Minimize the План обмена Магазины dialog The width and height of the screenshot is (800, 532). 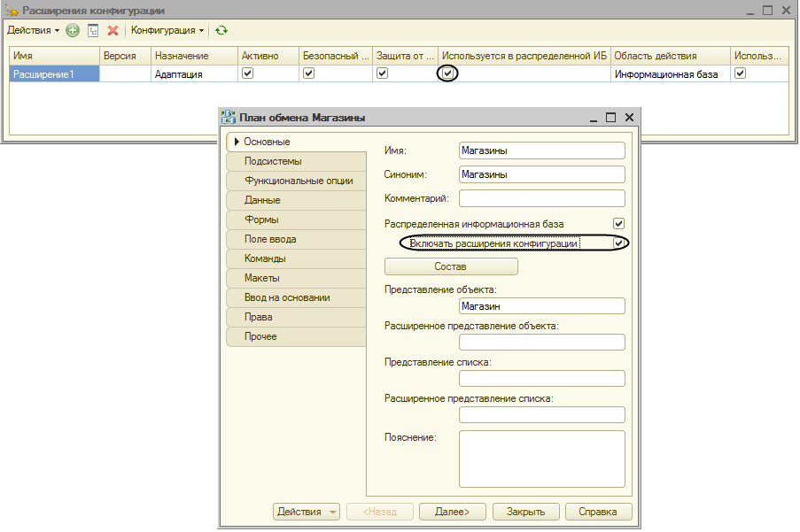[594, 119]
